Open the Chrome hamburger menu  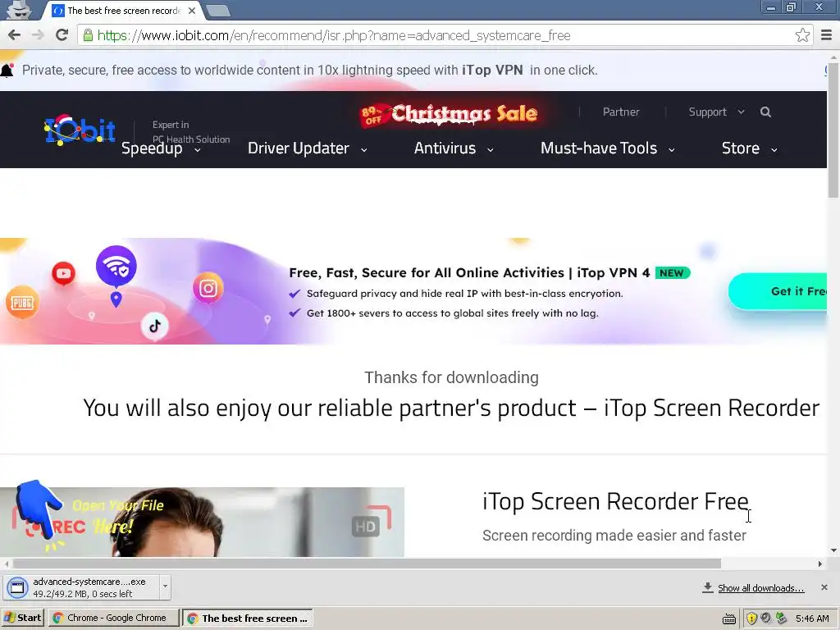click(x=827, y=35)
